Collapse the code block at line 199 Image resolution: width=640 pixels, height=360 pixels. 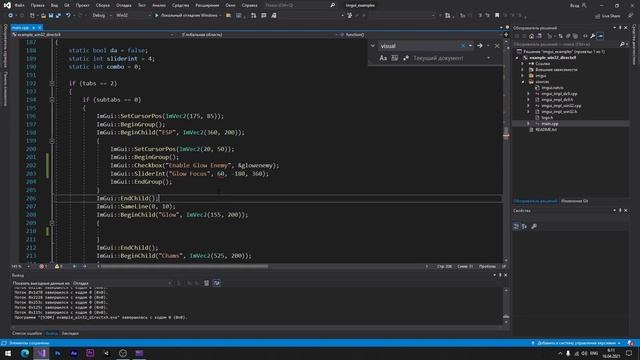point(52,141)
